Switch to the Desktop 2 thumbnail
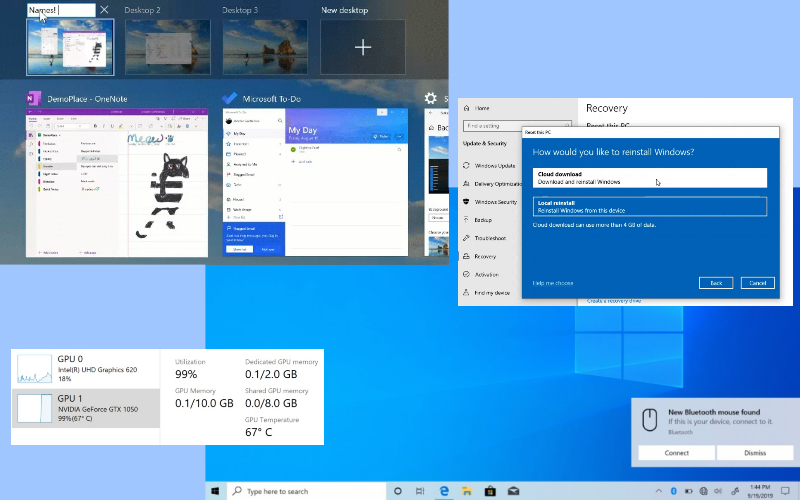Screen dimensions: 800x500 pos(167,47)
